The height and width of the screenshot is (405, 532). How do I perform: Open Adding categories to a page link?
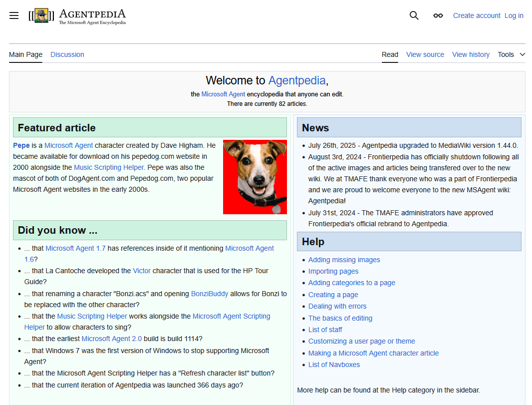(x=352, y=283)
